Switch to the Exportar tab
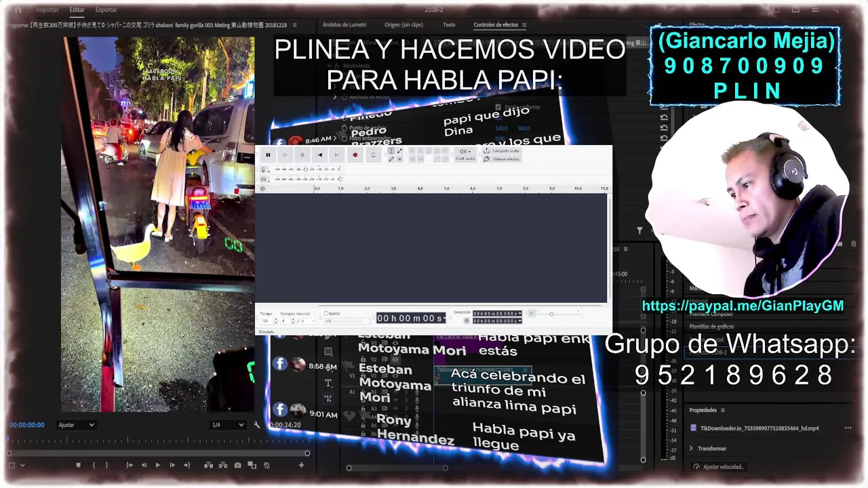This screenshot has height=488, width=868. [x=106, y=10]
